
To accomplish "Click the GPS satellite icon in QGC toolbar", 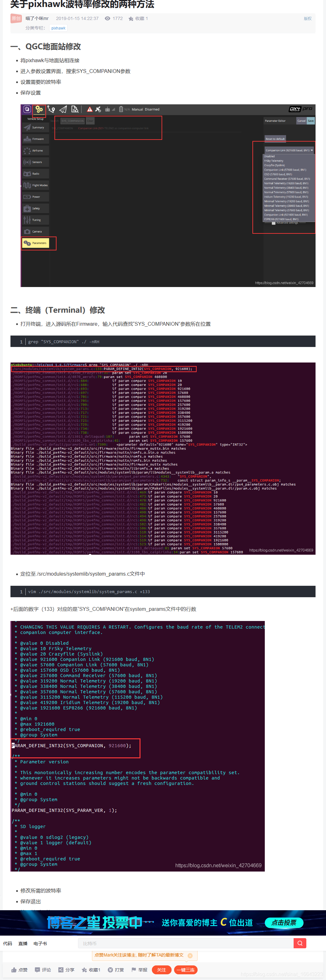I will coord(98,109).
